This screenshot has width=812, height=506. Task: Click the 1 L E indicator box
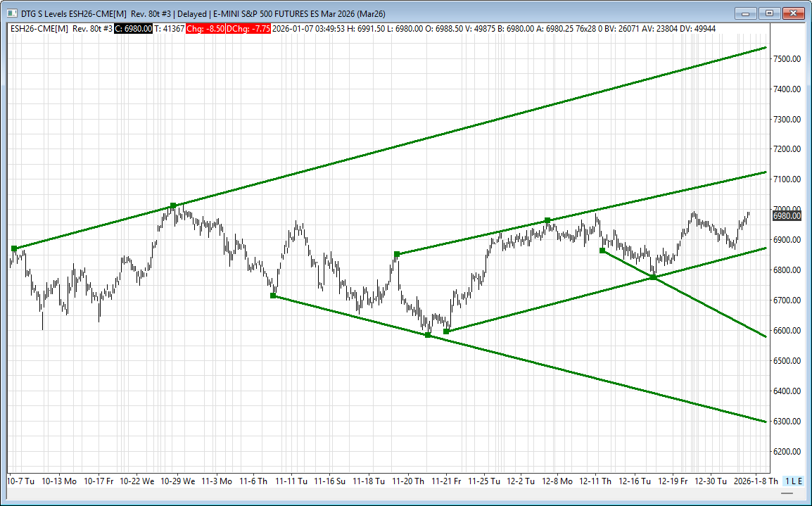793,481
